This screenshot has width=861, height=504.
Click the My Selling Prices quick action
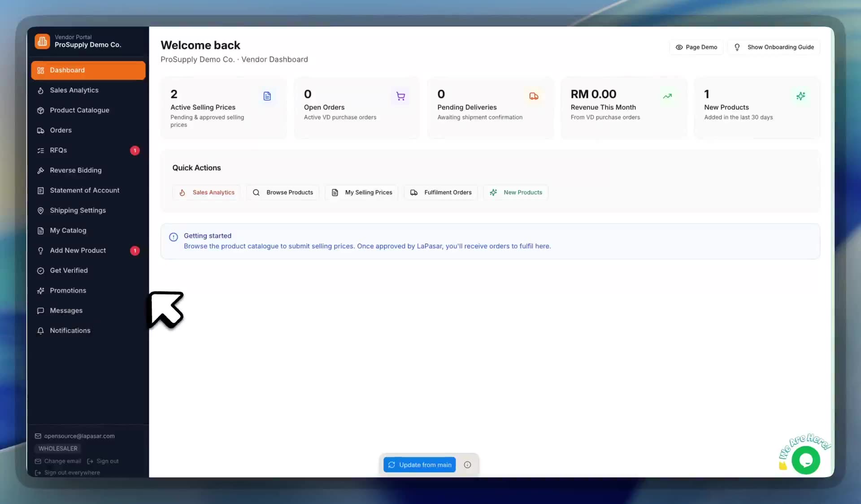tap(361, 192)
